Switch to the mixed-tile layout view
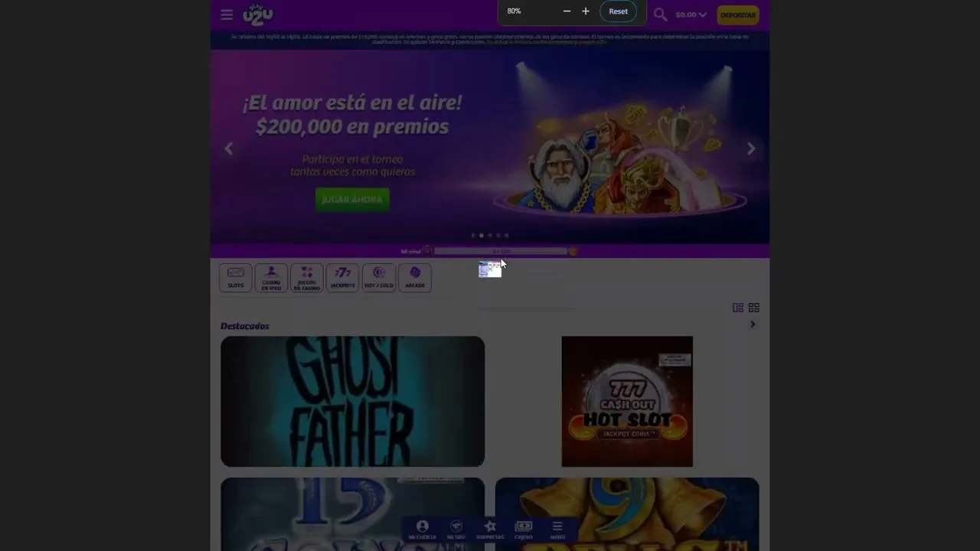Screen dimensions: 980x551 coord(738,308)
